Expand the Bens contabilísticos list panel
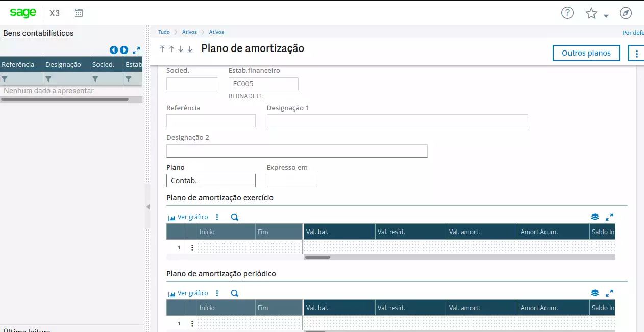The width and height of the screenshot is (644, 332). pyautogui.click(x=136, y=50)
